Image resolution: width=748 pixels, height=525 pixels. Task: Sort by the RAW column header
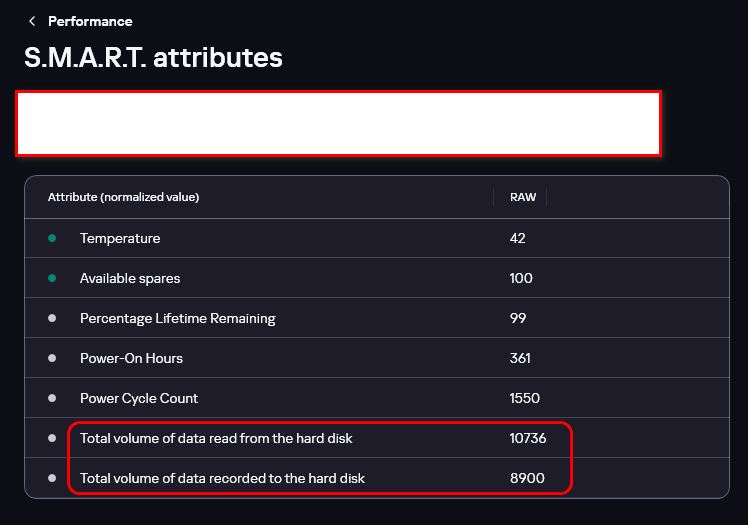pyautogui.click(x=523, y=197)
